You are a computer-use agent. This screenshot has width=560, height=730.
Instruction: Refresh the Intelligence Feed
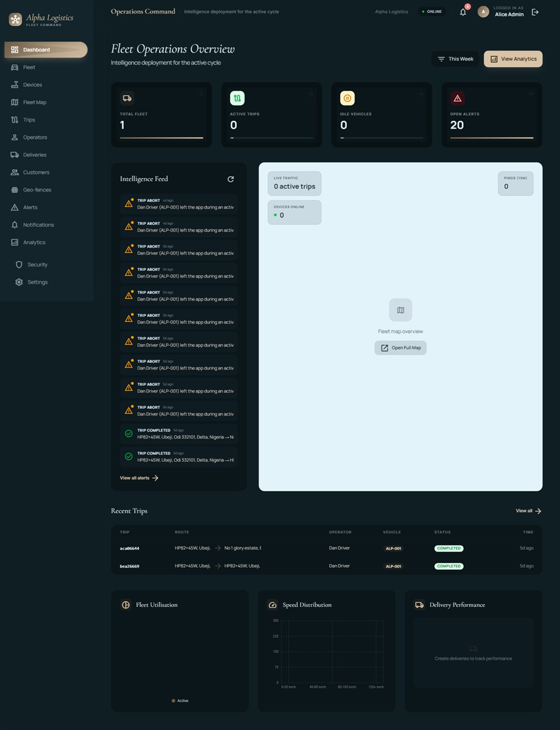point(231,179)
